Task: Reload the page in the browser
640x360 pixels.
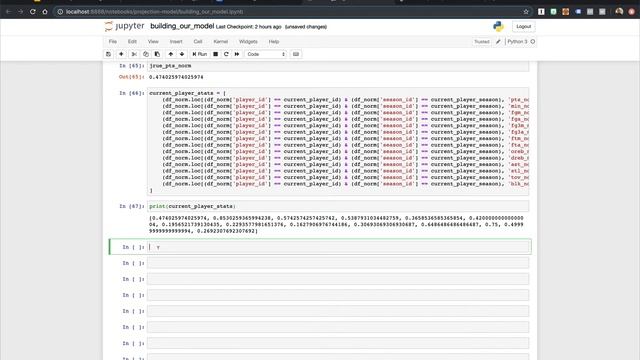Action: pos(33,11)
